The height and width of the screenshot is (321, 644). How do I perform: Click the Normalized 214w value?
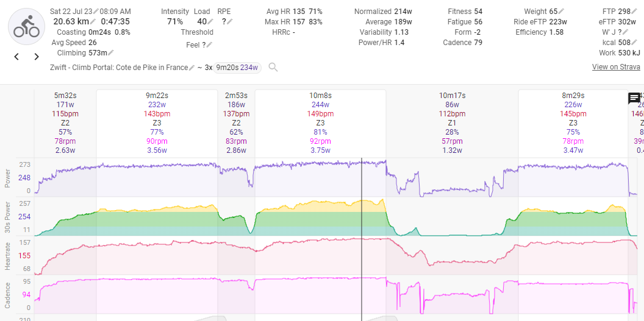point(403,12)
